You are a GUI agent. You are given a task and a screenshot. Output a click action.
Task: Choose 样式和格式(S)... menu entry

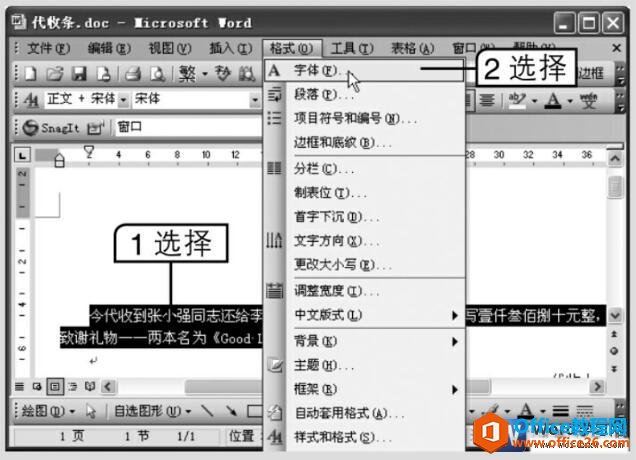[x=364, y=437]
